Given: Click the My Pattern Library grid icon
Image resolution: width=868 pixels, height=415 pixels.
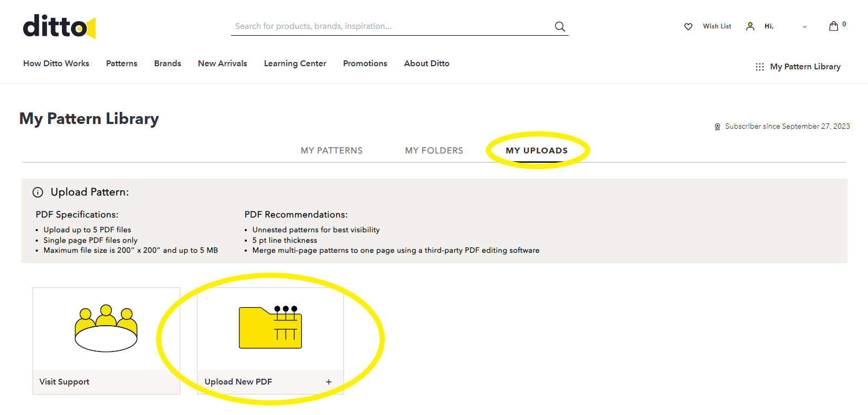Looking at the screenshot, I should click(x=759, y=67).
